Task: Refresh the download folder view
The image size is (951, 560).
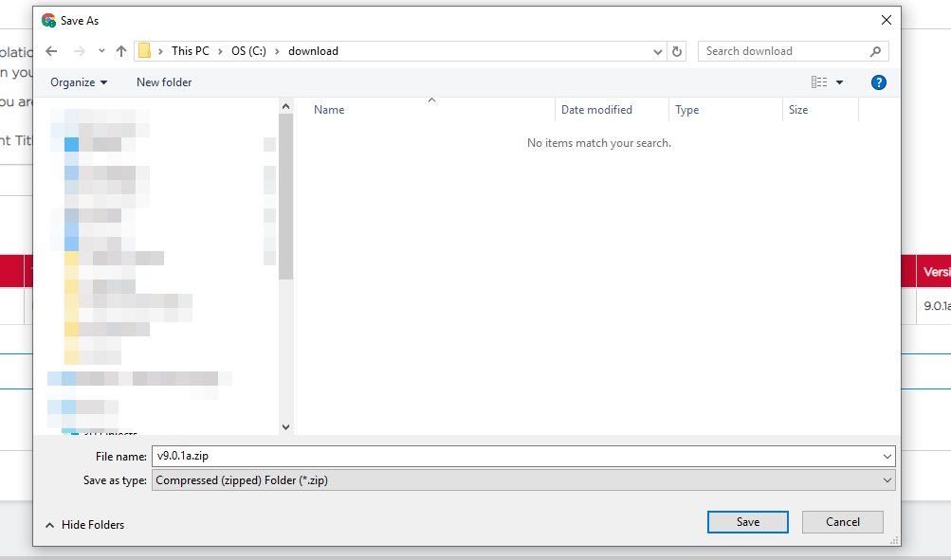Action: (x=676, y=51)
